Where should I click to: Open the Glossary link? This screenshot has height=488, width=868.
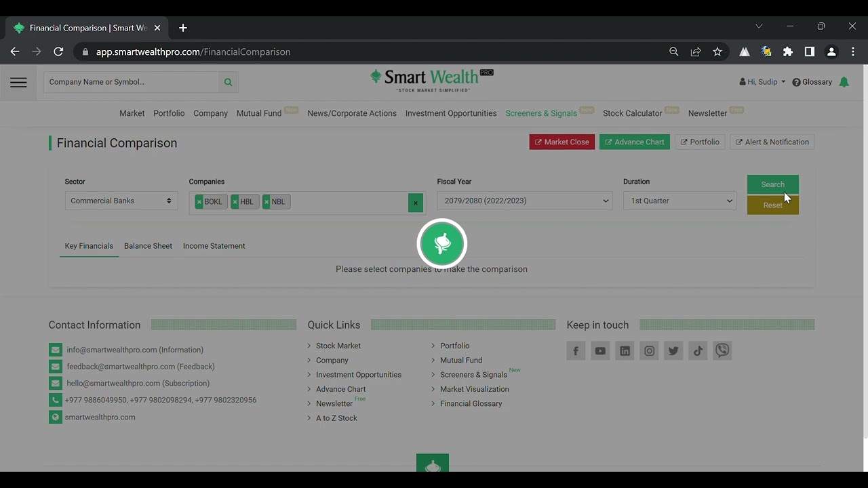click(812, 82)
